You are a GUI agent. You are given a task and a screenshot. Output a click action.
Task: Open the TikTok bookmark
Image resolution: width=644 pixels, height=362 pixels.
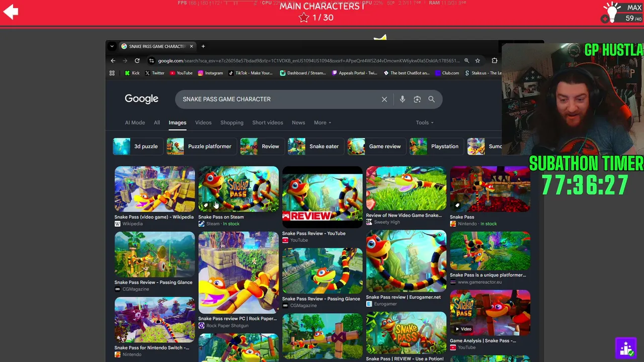point(251,73)
